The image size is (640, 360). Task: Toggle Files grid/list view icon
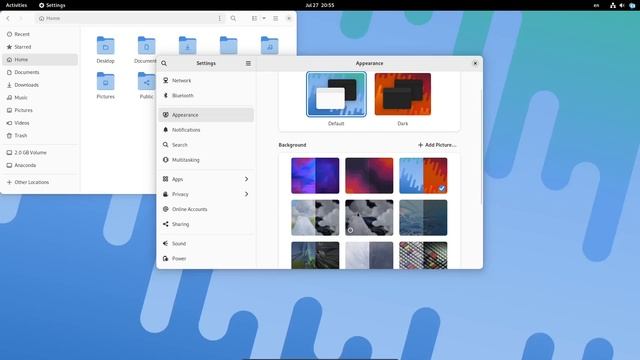[254, 18]
